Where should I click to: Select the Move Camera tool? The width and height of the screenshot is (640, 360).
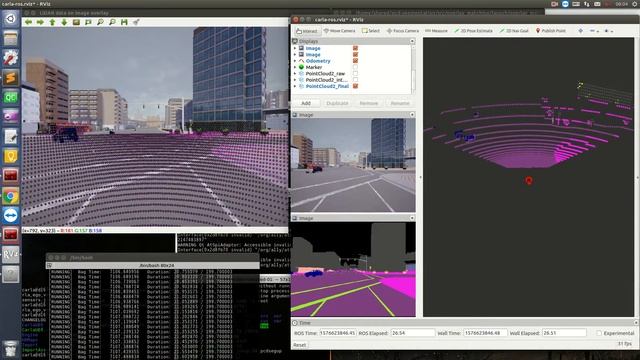pyautogui.click(x=339, y=31)
